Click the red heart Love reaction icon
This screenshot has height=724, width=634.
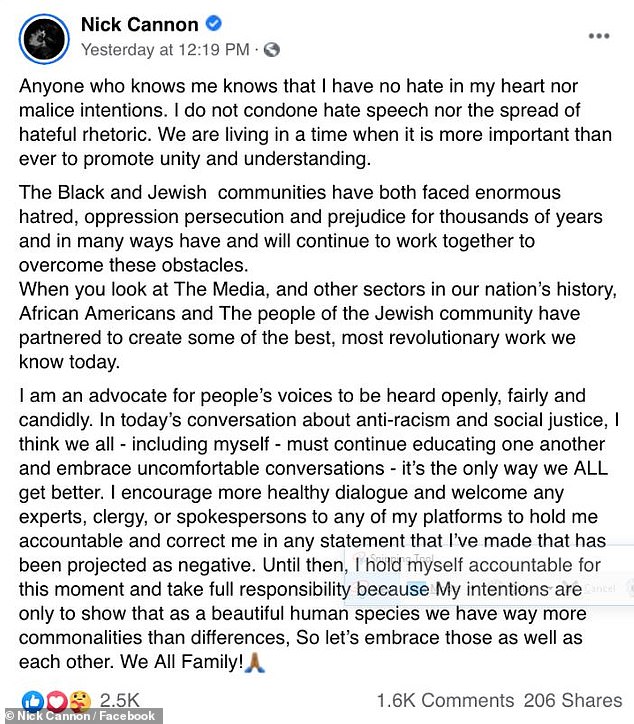(56, 702)
